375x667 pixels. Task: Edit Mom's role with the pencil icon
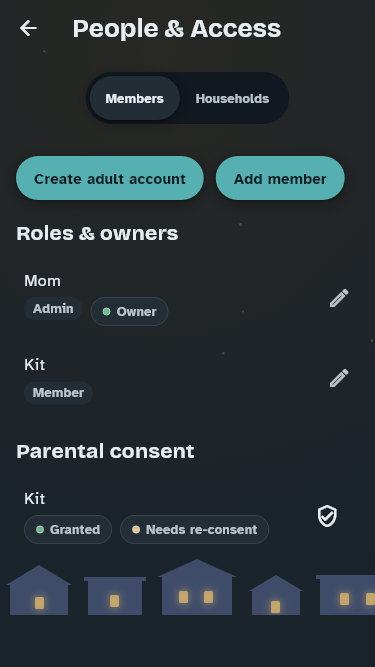click(339, 298)
